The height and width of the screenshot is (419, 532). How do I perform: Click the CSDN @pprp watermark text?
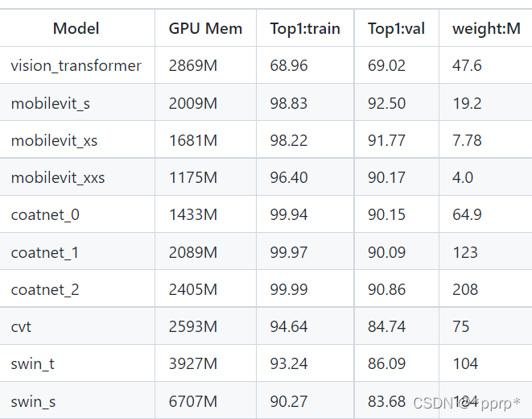tap(467, 404)
